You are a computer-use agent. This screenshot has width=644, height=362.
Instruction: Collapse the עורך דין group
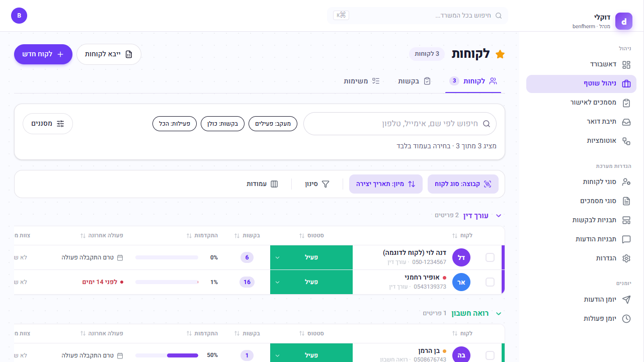click(x=499, y=215)
